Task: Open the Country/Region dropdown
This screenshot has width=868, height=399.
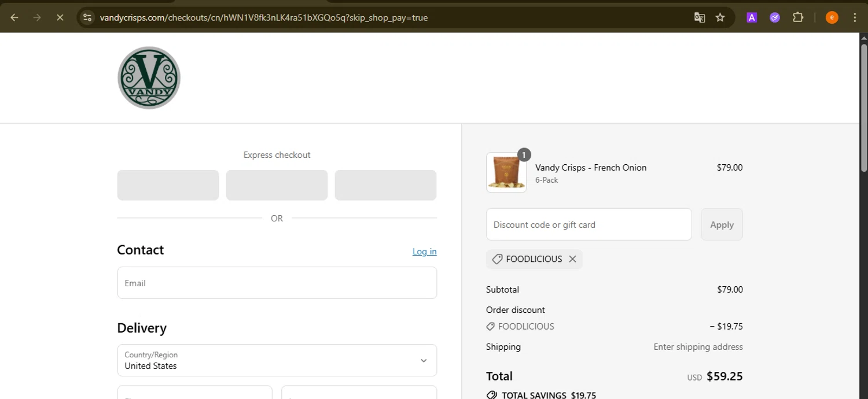Action: click(277, 360)
